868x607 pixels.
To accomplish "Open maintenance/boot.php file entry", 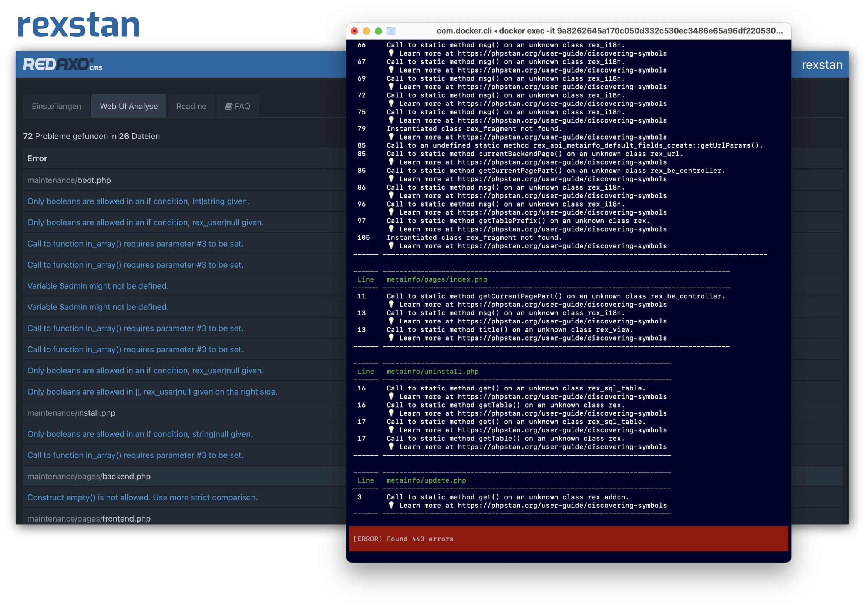I will [69, 180].
